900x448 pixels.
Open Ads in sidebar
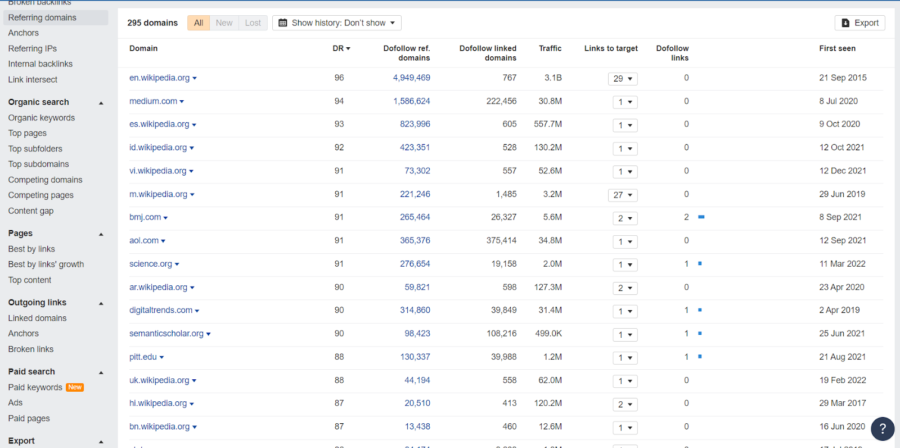pos(15,403)
